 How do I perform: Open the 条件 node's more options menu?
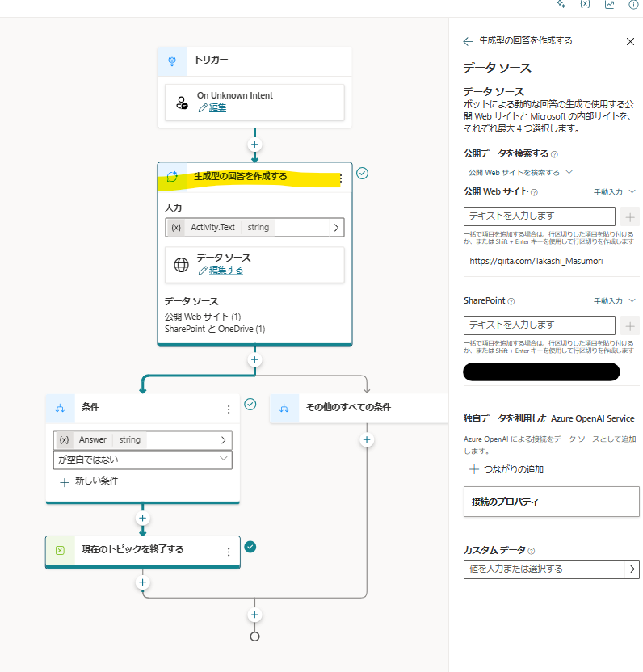(229, 409)
